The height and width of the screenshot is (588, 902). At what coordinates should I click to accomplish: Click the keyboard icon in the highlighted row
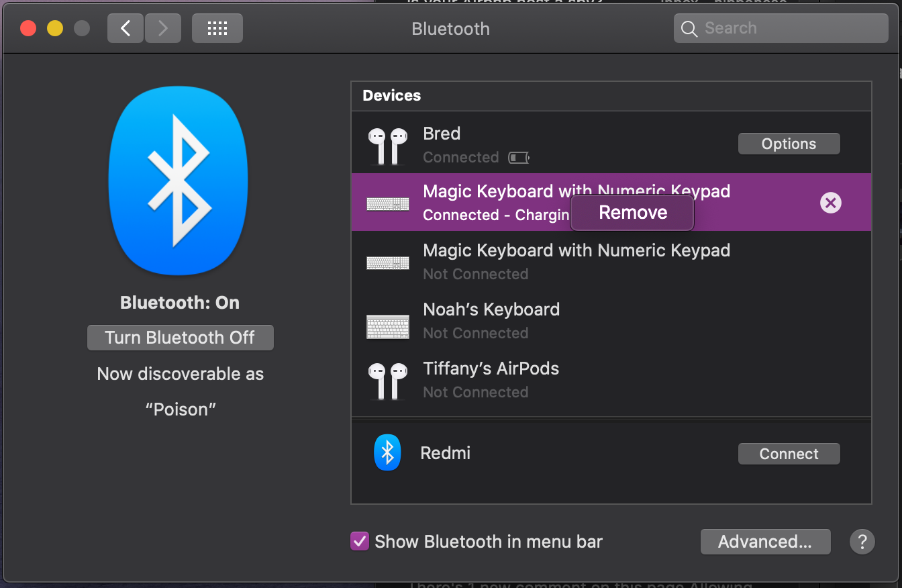pyautogui.click(x=388, y=203)
